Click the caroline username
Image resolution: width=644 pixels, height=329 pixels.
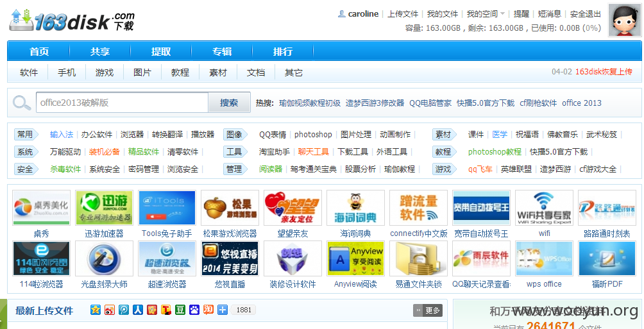(364, 14)
